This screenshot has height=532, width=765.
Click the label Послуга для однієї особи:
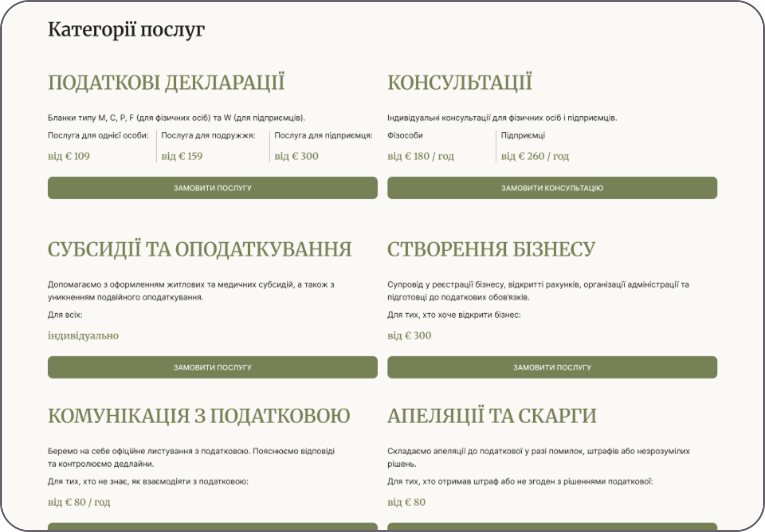98,136
